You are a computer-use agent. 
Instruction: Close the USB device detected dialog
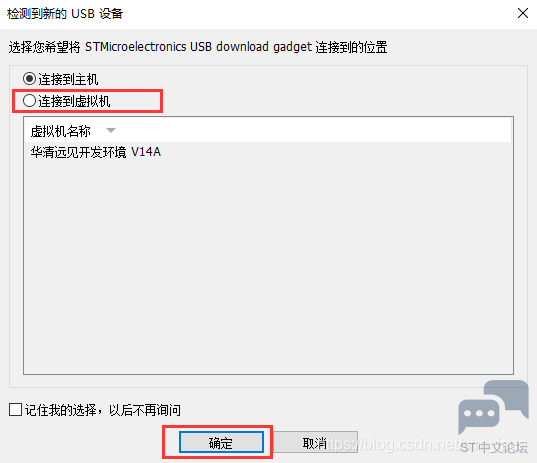tap(523, 13)
